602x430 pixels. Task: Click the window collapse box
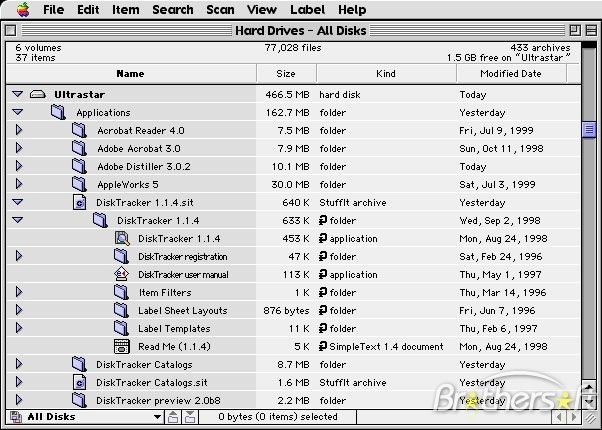click(x=591, y=30)
